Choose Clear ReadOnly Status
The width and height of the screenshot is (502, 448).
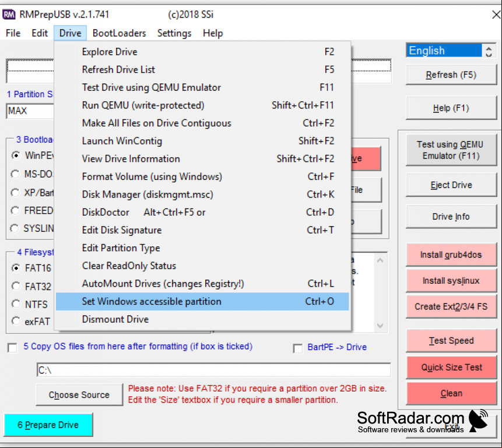[x=202, y=266]
